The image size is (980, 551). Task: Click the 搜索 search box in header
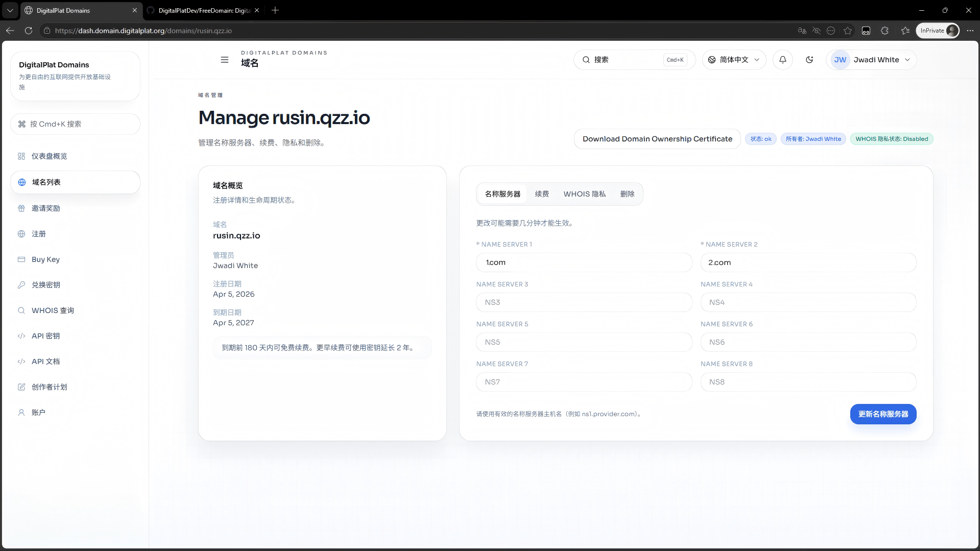coord(627,60)
